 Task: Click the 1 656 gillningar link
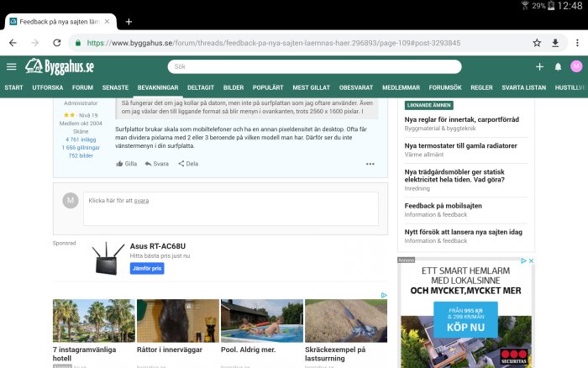pyautogui.click(x=81, y=148)
